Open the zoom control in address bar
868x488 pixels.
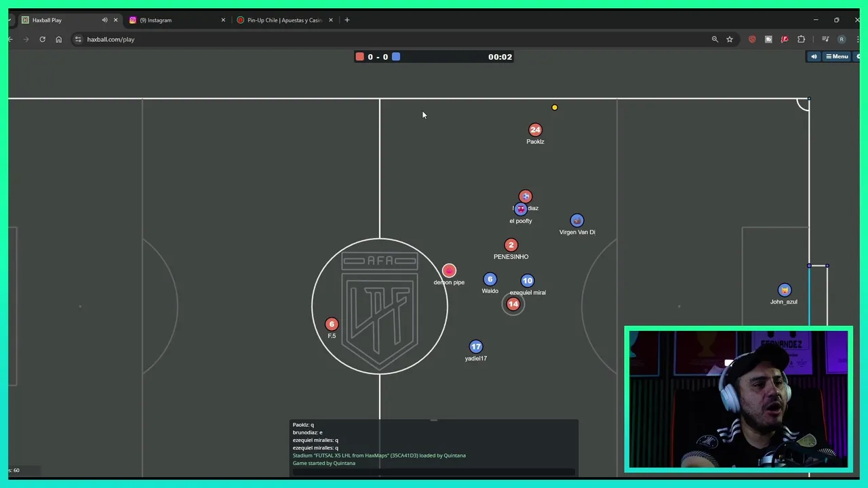[x=715, y=39]
